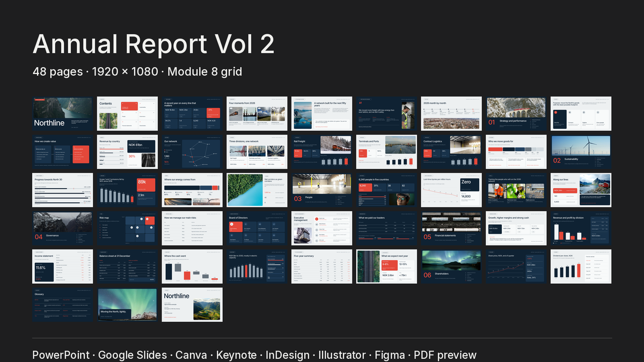
Task: Open the '2026 month by month' slide
Action: (452, 114)
